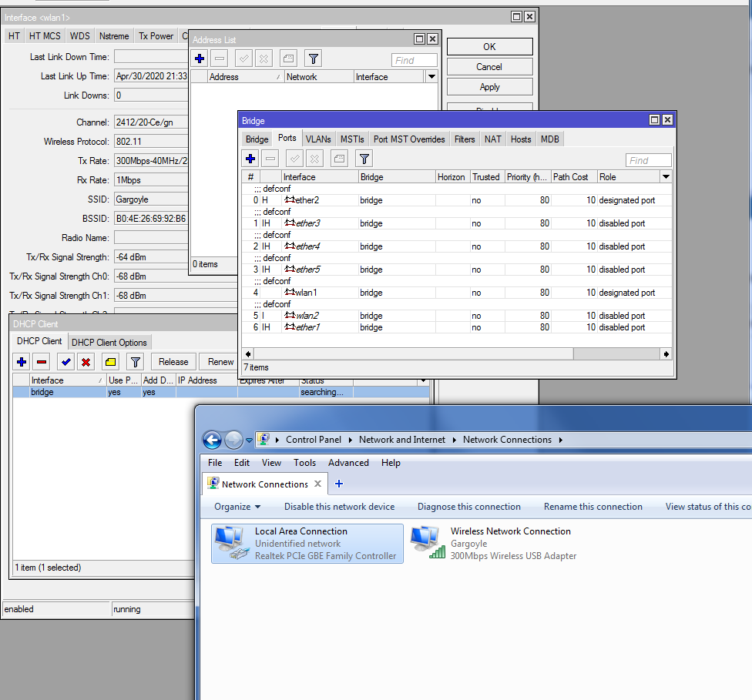752x700 pixels.
Task: Expand the Address List column dropdown arrow
Action: (x=431, y=77)
